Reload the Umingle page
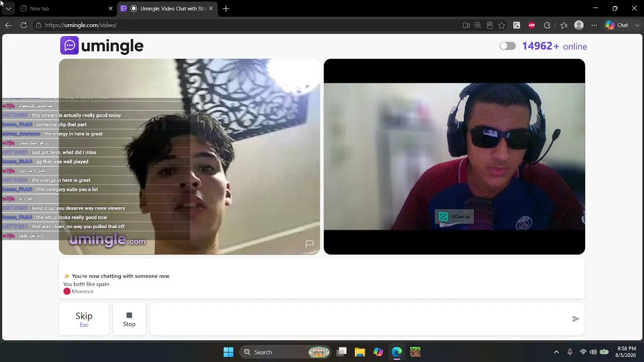Screen dimensions: 644x362 click(24, 25)
